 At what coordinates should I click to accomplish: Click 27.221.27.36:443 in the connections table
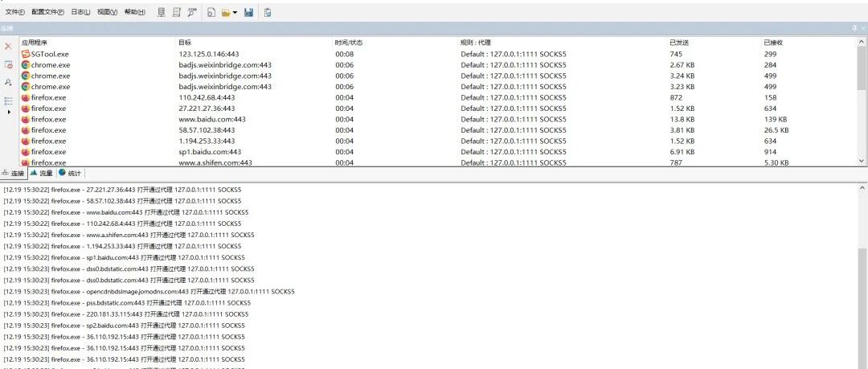pyautogui.click(x=207, y=109)
